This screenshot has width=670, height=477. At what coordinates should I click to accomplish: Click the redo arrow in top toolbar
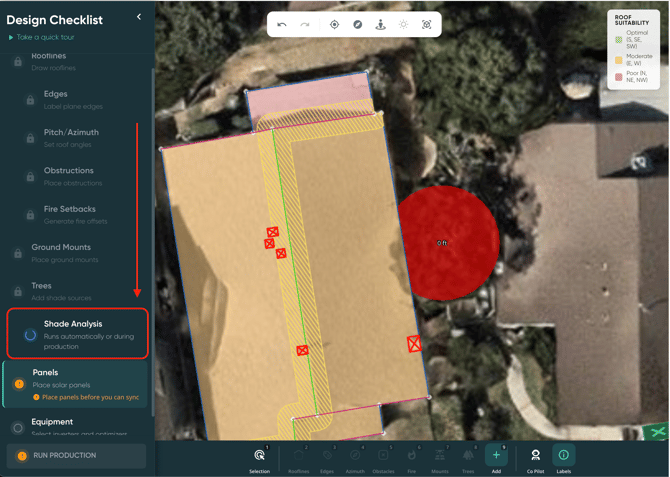(x=305, y=24)
